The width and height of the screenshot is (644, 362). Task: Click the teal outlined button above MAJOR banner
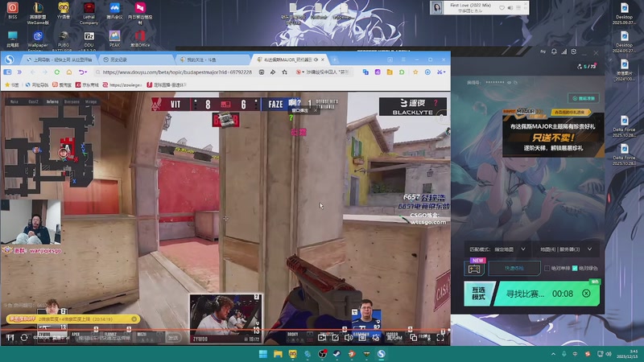click(583, 98)
